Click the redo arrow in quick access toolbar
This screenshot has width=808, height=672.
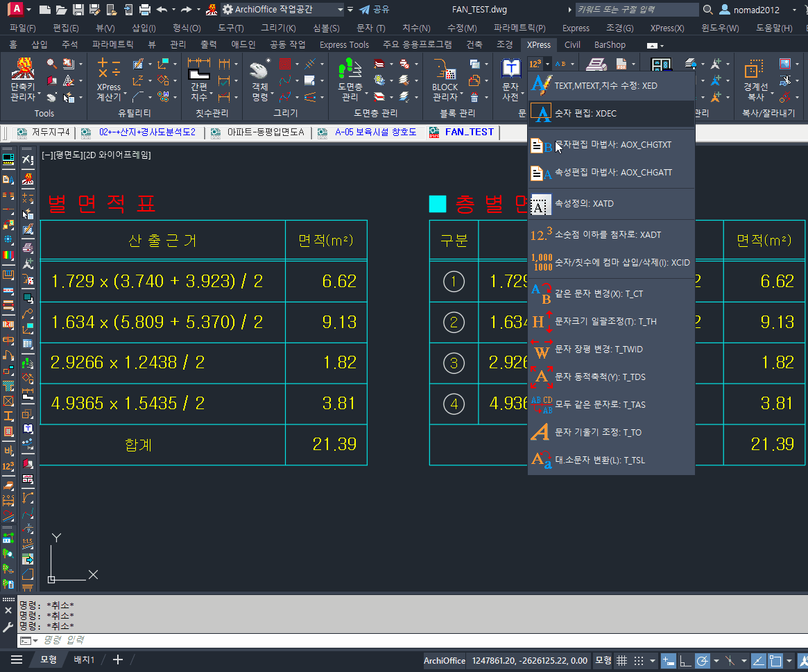point(186,9)
